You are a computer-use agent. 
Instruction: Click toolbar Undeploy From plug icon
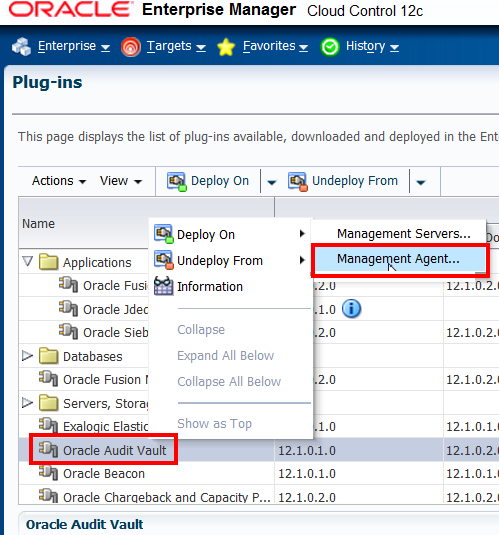coord(298,181)
